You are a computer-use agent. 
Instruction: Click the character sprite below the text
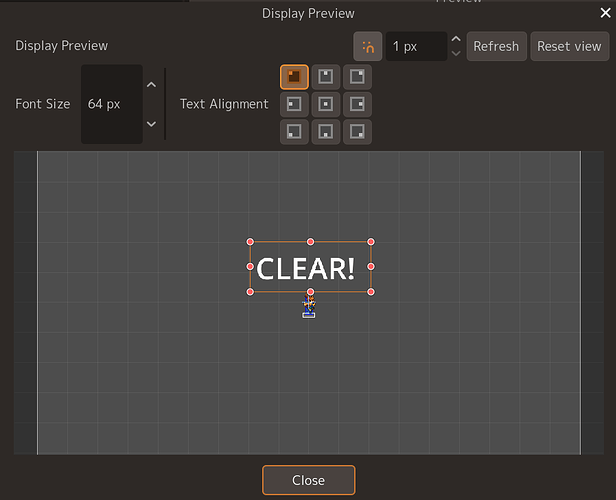coord(309,306)
